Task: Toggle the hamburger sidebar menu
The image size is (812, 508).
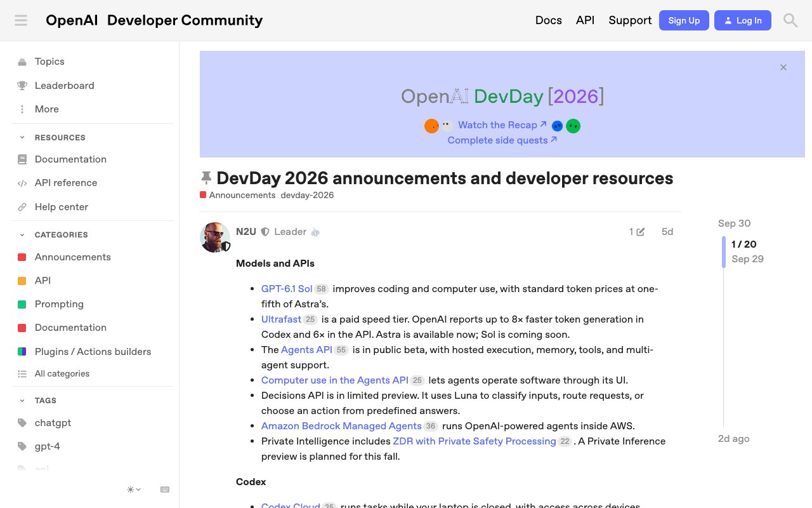Action: tap(21, 20)
